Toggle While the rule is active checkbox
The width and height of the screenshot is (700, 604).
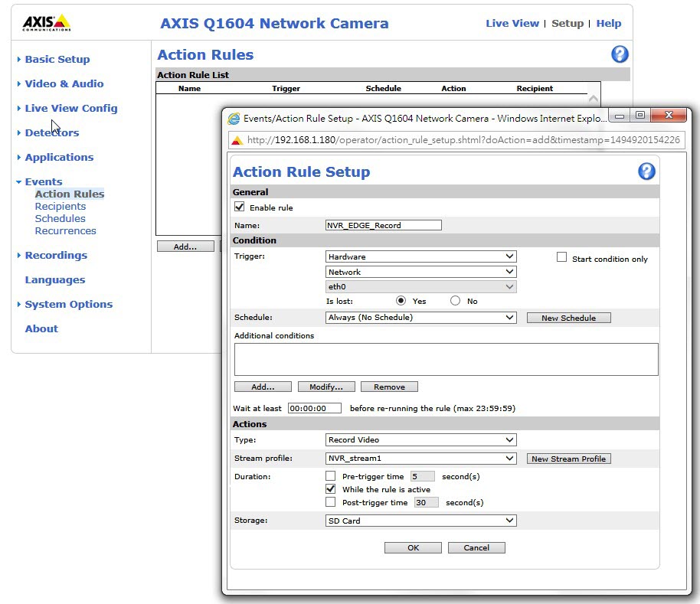point(330,488)
